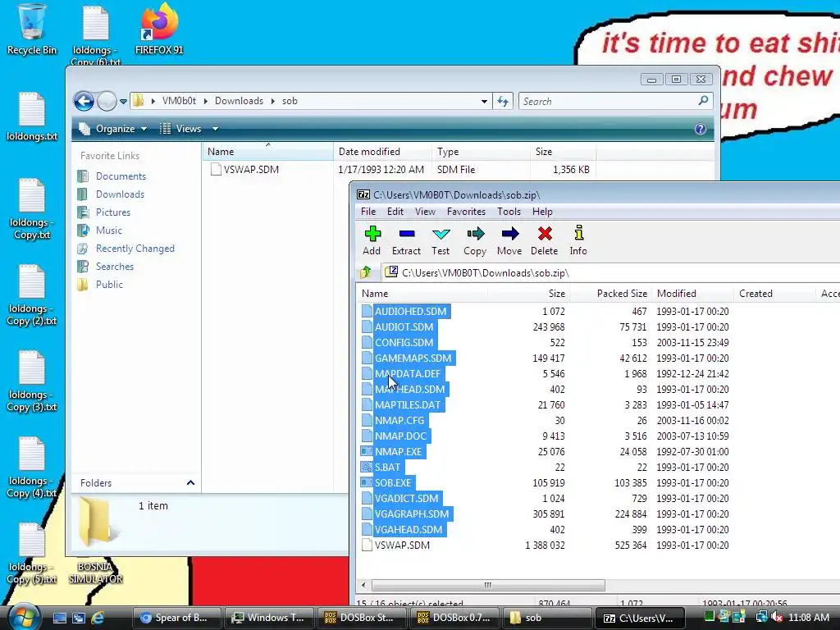Open Searches in Favorite Links

115,267
